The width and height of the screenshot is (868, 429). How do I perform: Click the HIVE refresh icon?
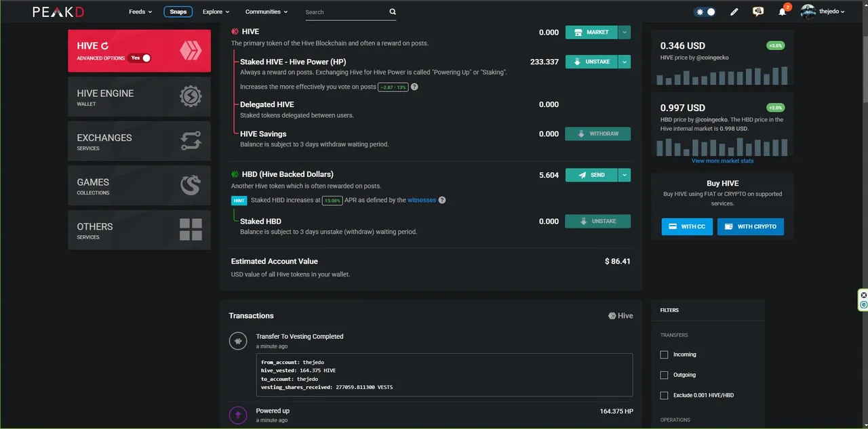(104, 46)
